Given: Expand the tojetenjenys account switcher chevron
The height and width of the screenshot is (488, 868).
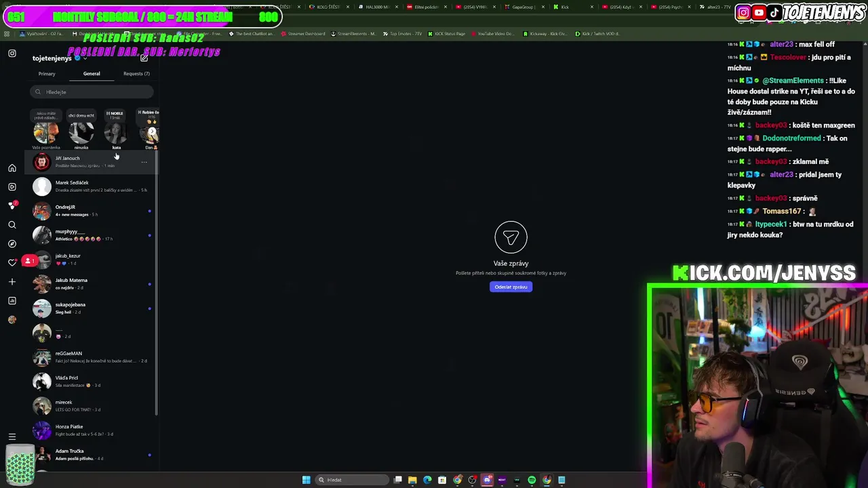Looking at the screenshot, I should tap(84, 58).
